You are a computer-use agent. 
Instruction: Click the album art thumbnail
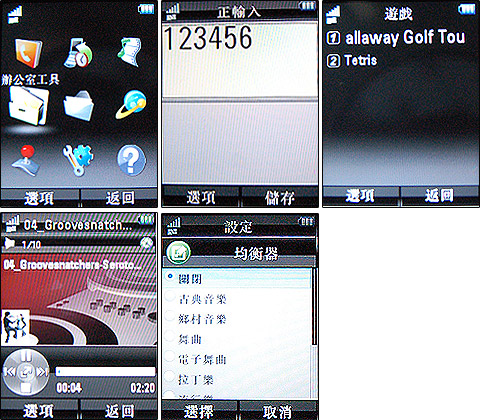(15, 327)
